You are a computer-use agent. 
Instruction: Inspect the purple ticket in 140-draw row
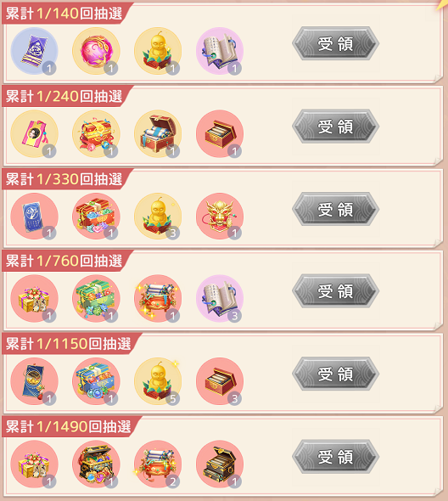pos(35,51)
